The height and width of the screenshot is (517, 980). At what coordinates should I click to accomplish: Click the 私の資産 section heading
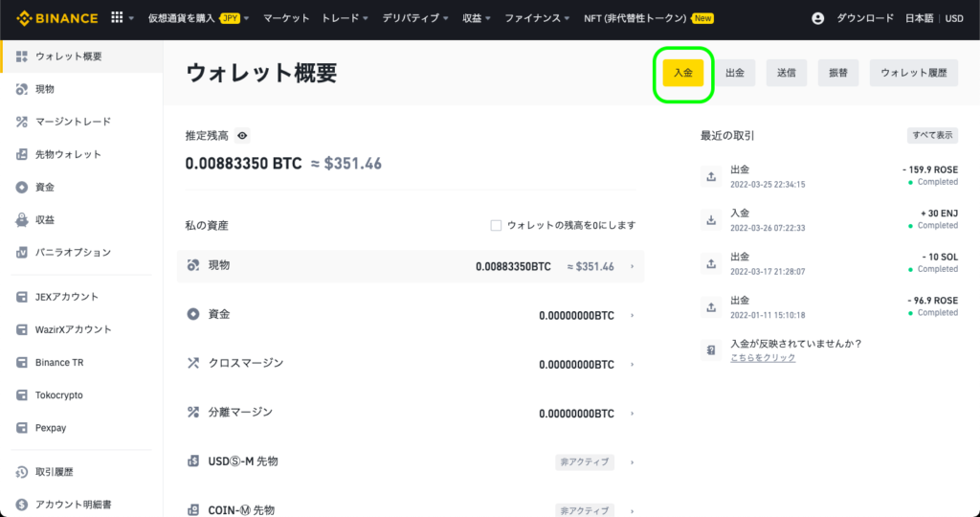207,226
